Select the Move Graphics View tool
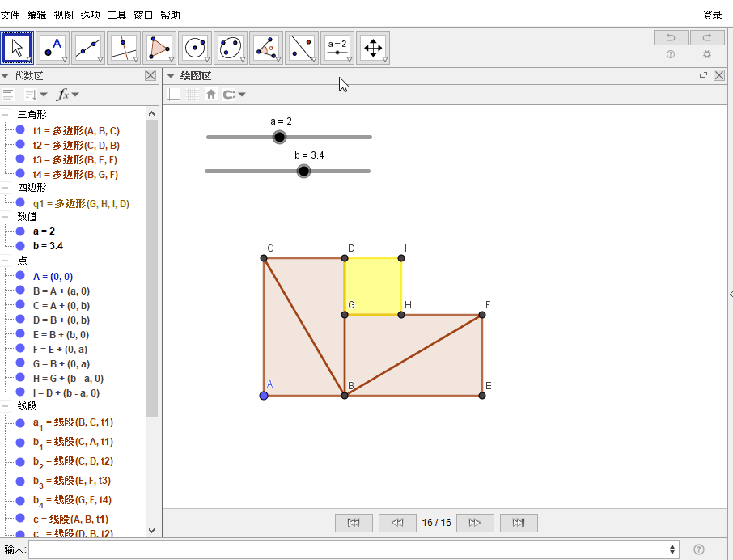This screenshot has height=560, width=733. [x=373, y=48]
